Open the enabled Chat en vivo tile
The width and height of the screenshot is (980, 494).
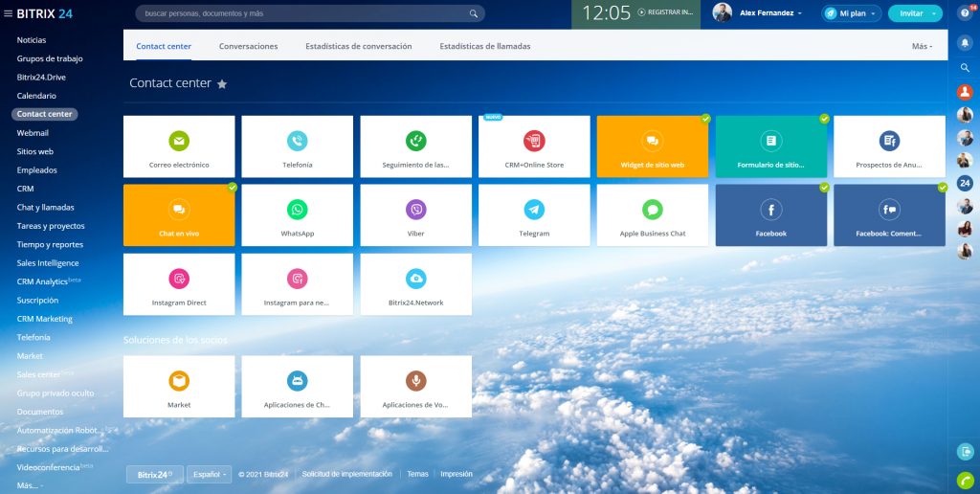coord(179,215)
